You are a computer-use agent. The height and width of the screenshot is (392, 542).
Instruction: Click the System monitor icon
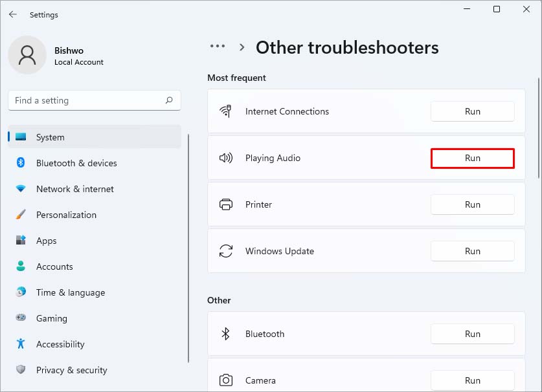pos(21,136)
